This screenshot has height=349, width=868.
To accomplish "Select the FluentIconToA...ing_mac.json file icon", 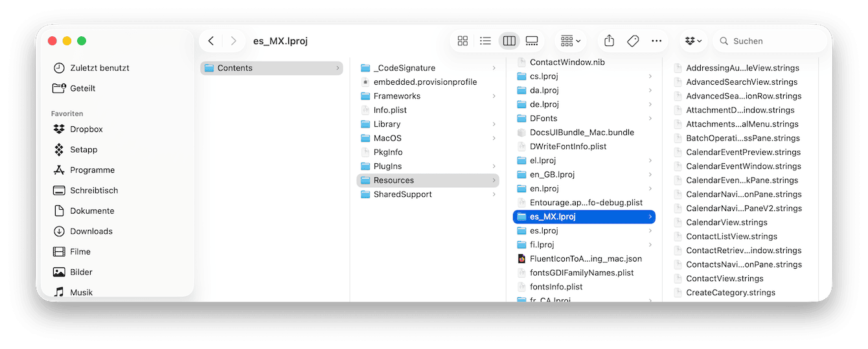I will pyautogui.click(x=521, y=259).
